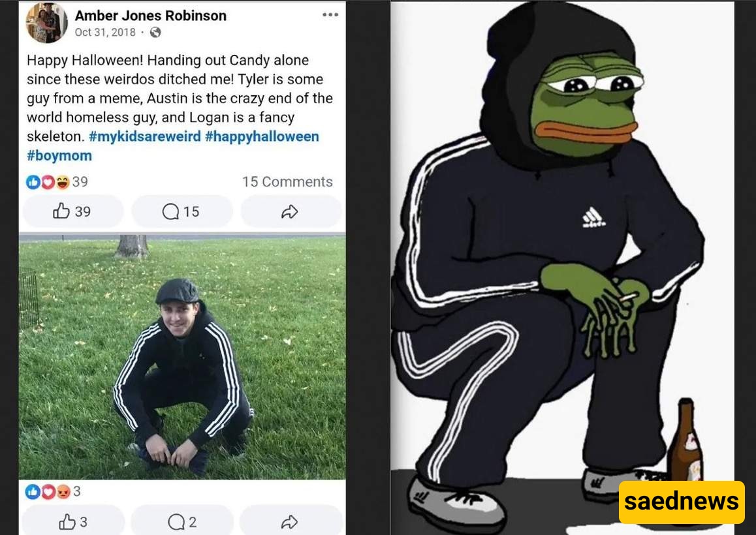
Task: View reactions summary next to 39
Action: 57,182
